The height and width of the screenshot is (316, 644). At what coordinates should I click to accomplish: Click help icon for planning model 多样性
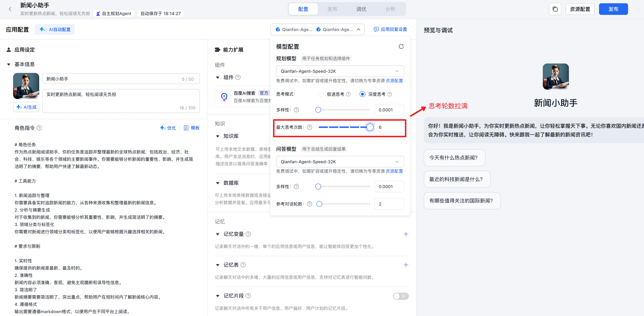pos(296,110)
